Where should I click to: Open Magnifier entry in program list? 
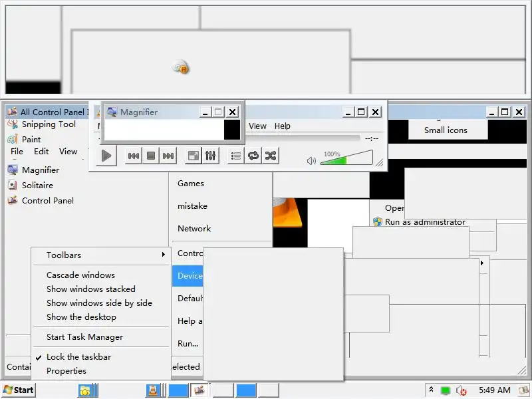coord(33,170)
